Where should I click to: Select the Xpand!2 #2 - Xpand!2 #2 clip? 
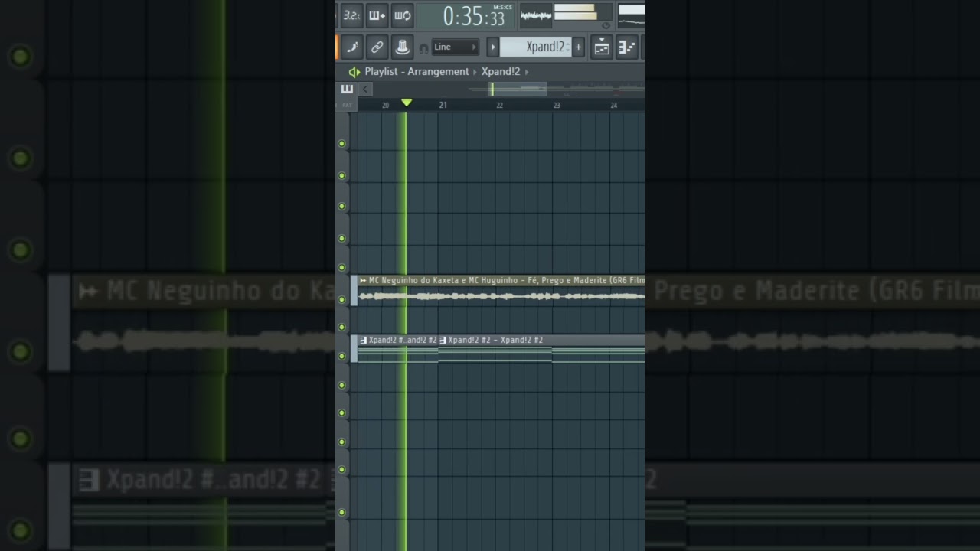point(541,349)
